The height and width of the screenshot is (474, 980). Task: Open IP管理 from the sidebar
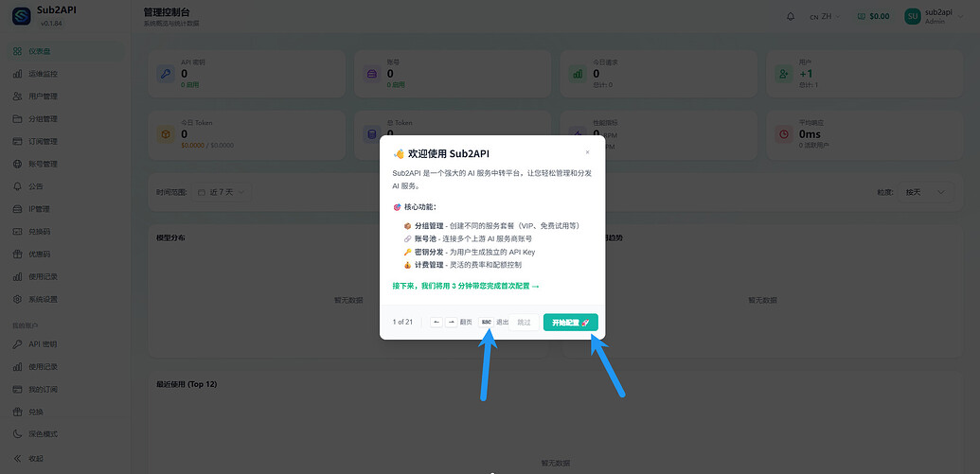pyautogui.click(x=65, y=208)
